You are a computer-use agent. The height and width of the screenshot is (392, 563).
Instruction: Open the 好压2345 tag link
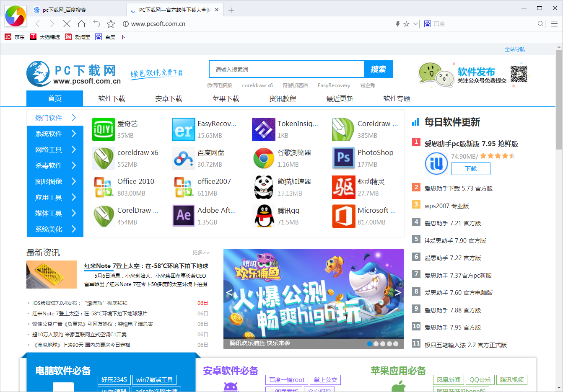114,380
